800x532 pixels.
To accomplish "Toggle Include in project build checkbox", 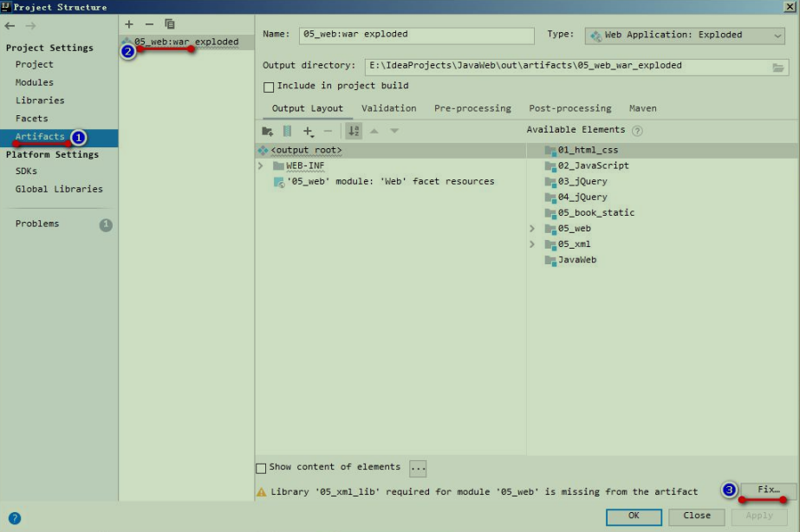I will point(269,87).
